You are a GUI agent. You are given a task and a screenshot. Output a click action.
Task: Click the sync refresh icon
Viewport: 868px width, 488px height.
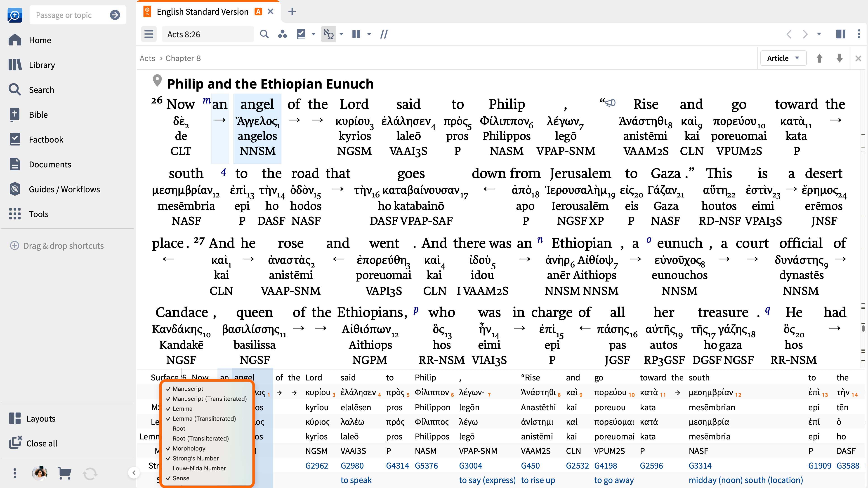(90, 474)
